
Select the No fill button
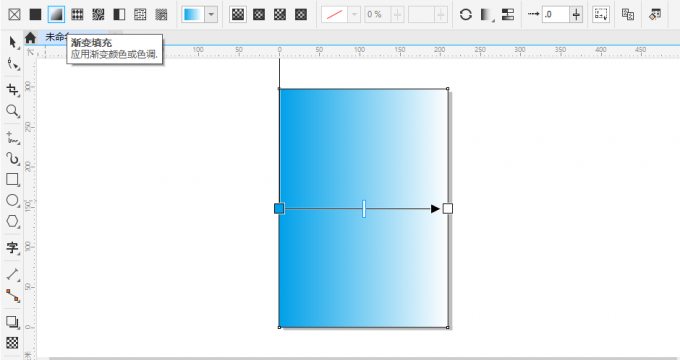[14, 14]
